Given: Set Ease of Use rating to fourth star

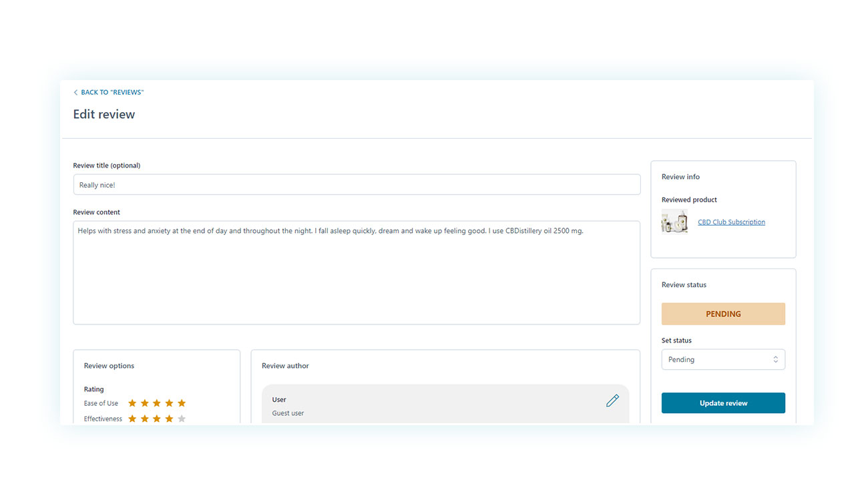Looking at the screenshot, I should pyautogui.click(x=169, y=403).
